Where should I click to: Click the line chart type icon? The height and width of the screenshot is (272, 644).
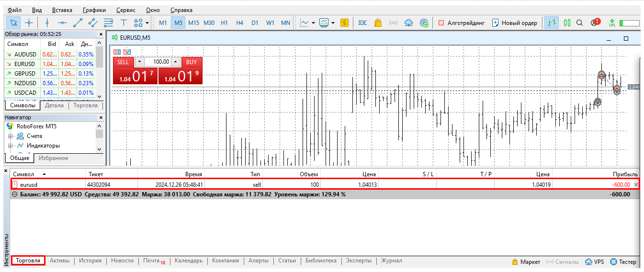coord(305,23)
